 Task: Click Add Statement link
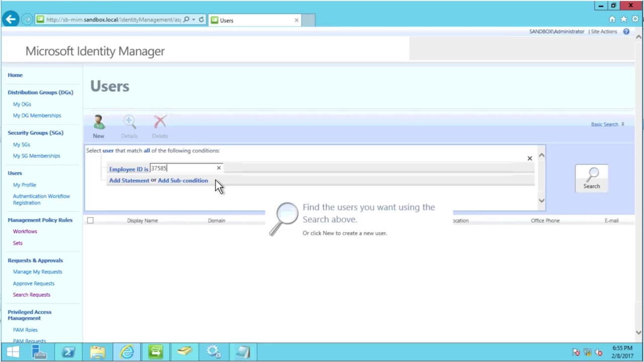[x=129, y=180]
